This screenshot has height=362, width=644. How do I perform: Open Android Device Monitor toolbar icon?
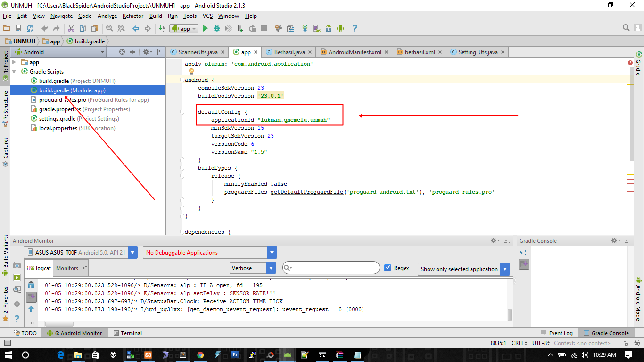[x=340, y=28]
